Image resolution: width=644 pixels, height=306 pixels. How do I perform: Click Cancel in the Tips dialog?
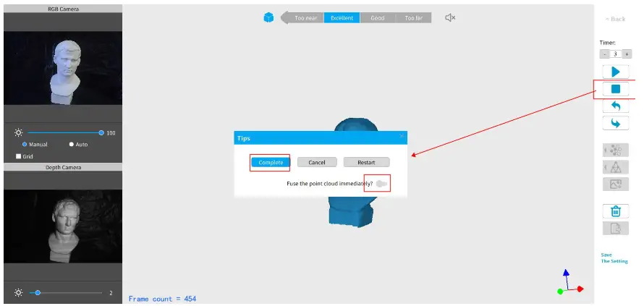click(x=317, y=162)
